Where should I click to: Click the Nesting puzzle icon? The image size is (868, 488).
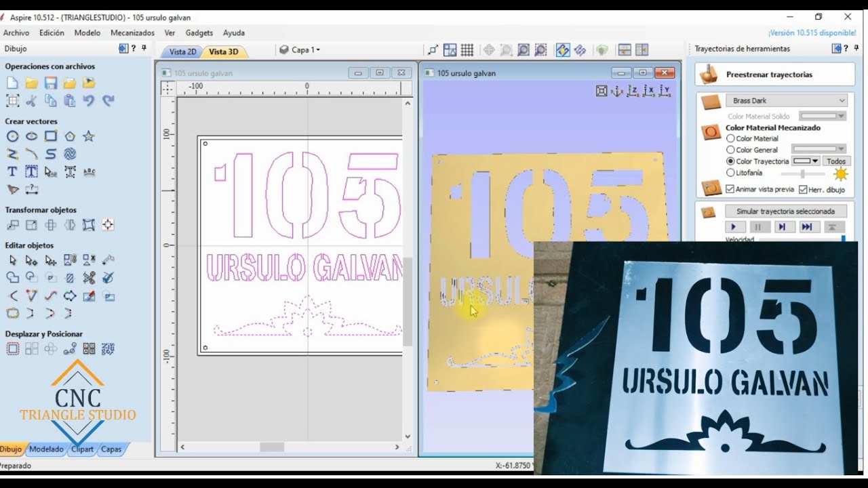coord(107,349)
